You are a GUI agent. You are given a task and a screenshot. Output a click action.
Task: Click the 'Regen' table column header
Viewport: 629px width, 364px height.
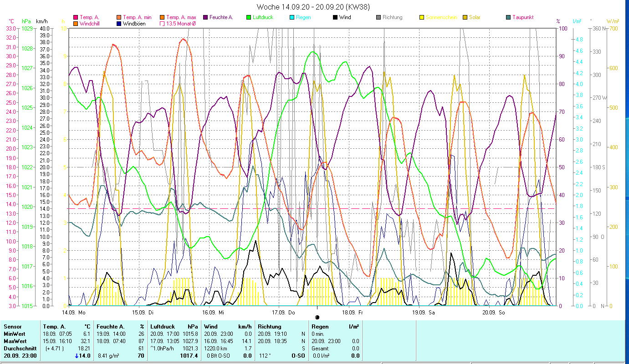click(x=320, y=326)
